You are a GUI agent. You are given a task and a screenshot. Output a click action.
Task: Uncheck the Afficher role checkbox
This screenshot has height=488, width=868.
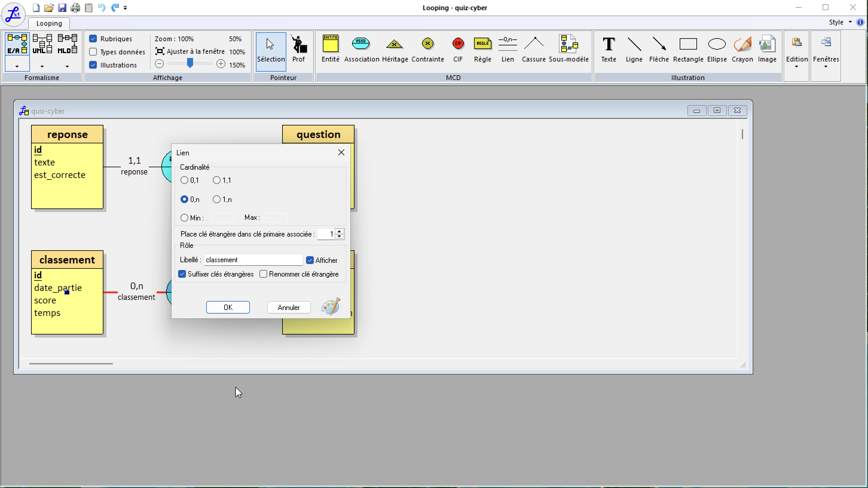[310, 260]
